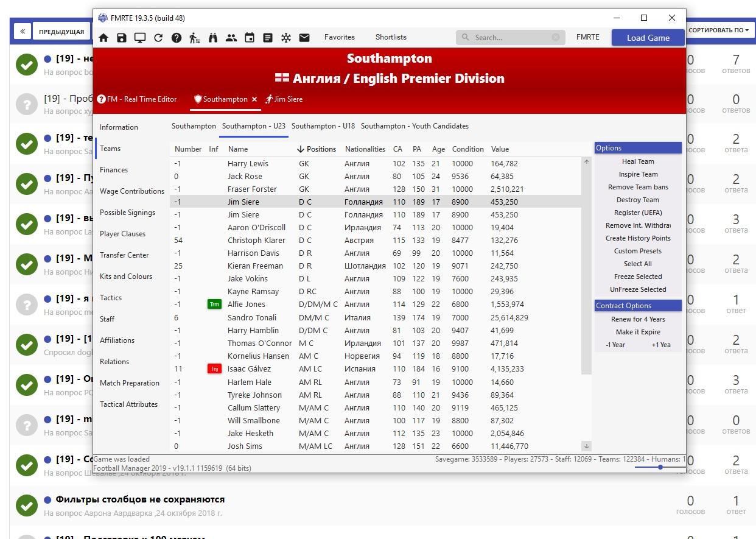Click the refresh arrow toolbar icon
Image resolution: width=756 pixels, height=539 pixels.
(x=158, y=38)
